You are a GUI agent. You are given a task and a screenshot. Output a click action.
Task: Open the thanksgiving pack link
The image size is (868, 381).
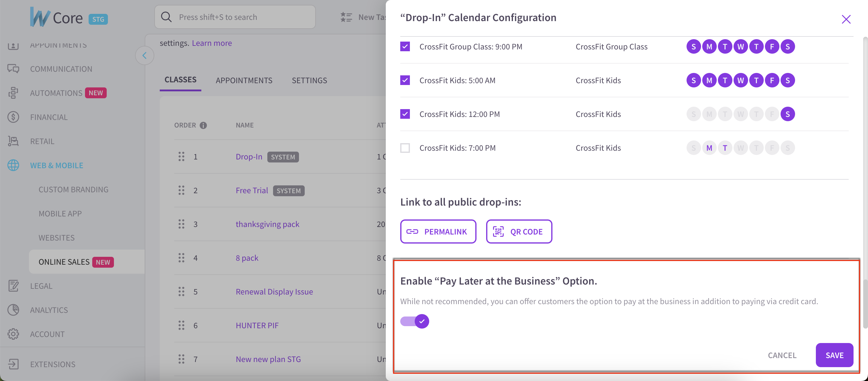268,224
